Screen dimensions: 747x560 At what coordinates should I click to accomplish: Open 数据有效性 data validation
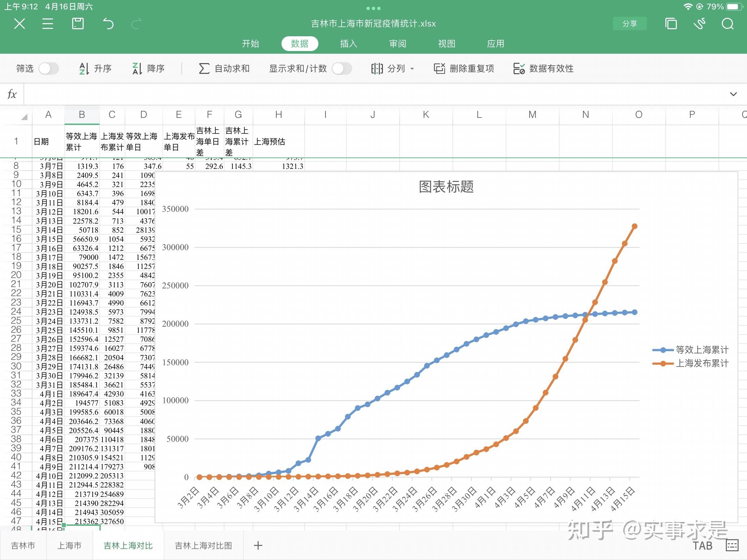point(543,68)
